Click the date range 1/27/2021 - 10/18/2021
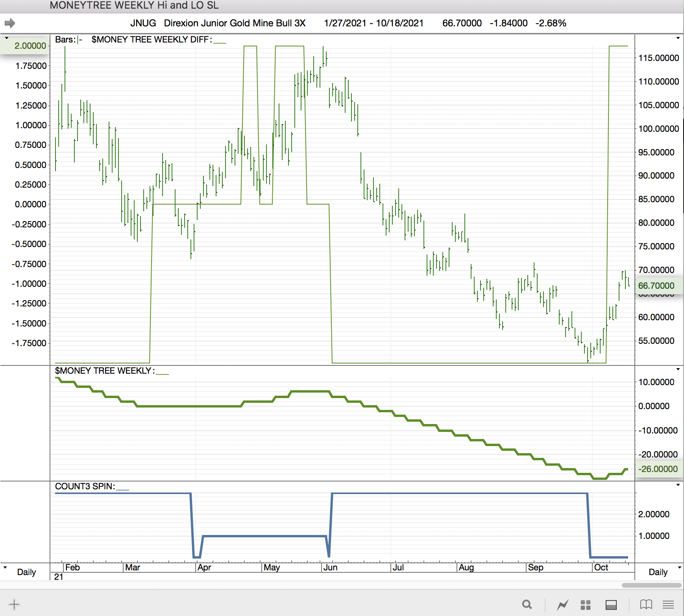Image resolution: width=684 pixels, height=616 pixels. [x=373, y=23]
